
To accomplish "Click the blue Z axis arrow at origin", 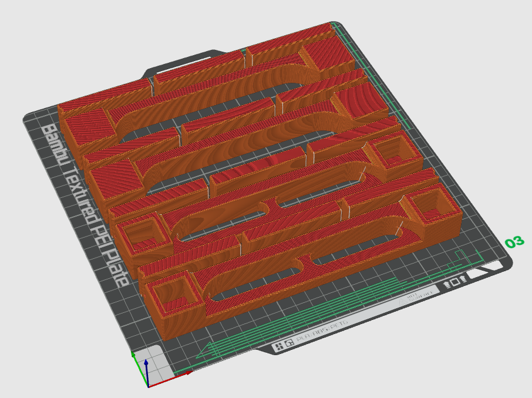I will coord(146,372).
